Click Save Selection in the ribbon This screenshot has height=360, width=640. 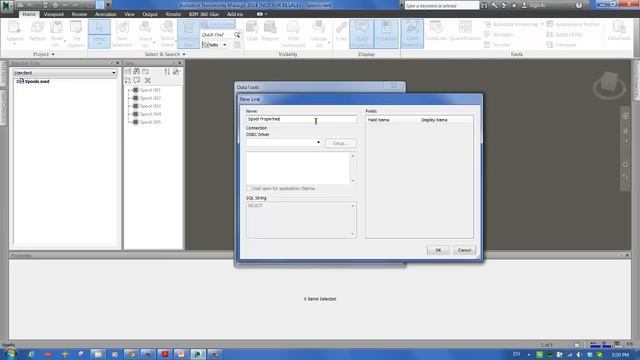pyautogui.click(x=122, y=33)
